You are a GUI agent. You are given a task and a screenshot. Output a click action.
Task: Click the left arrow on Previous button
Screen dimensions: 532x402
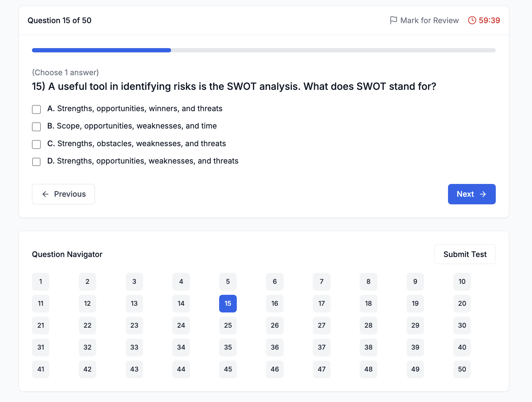point(46,194)
